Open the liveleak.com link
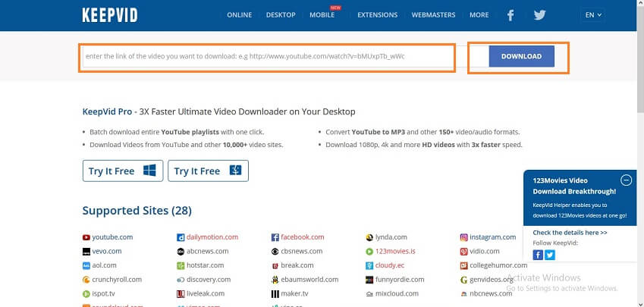Image resolution: width=644 pixels, height=307 pixels. [206, 294]
